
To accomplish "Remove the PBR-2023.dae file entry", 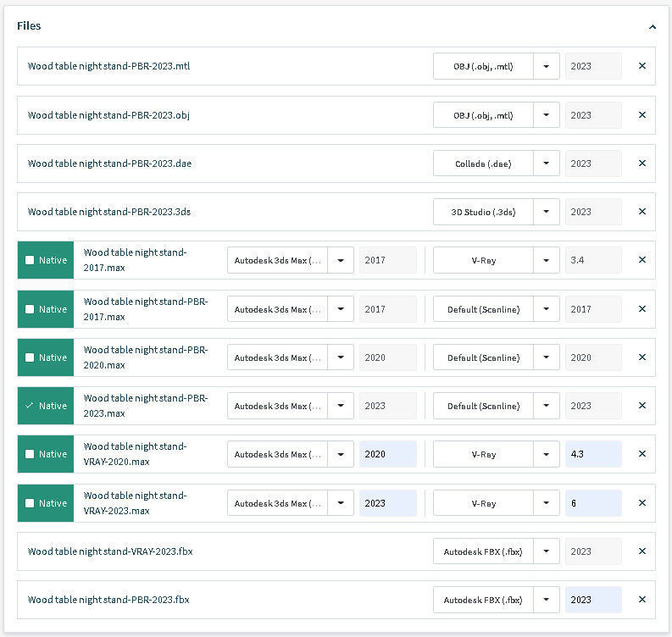I will pyautogui.click(x=641, y=163).
